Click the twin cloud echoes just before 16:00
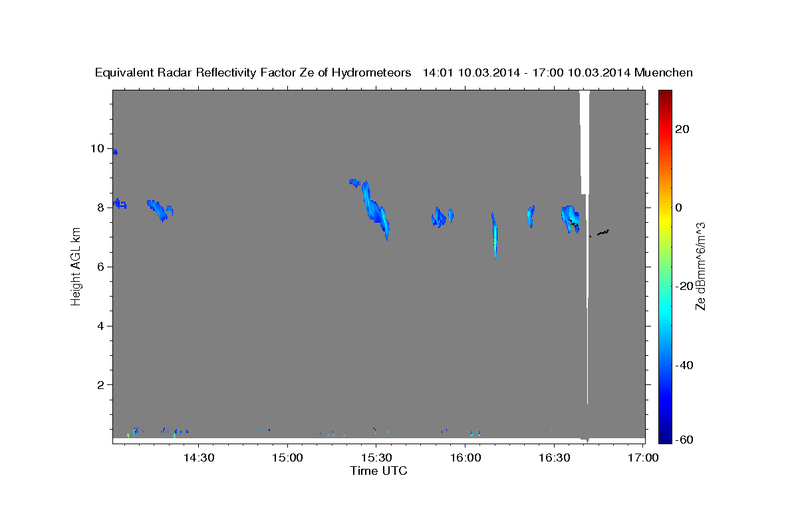 [442, 217]
